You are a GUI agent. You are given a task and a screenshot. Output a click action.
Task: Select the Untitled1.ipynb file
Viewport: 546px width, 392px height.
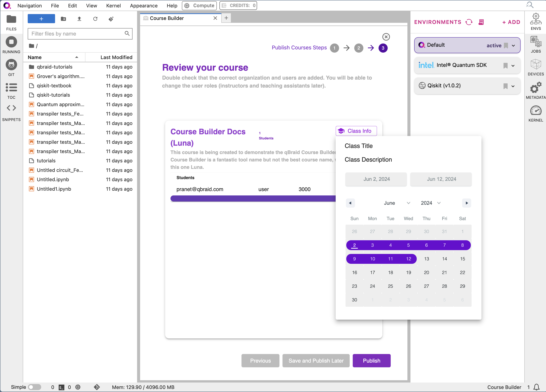(x=80, y=189)
